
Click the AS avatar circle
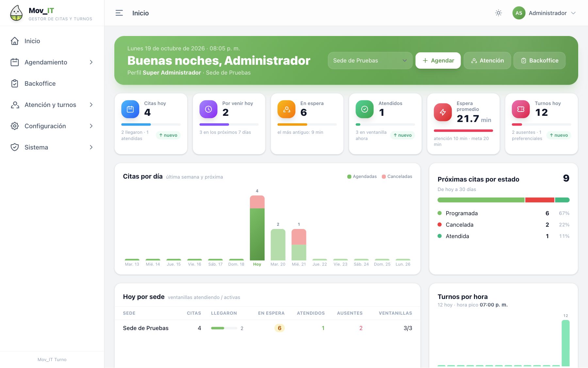[x=519, y=13]
